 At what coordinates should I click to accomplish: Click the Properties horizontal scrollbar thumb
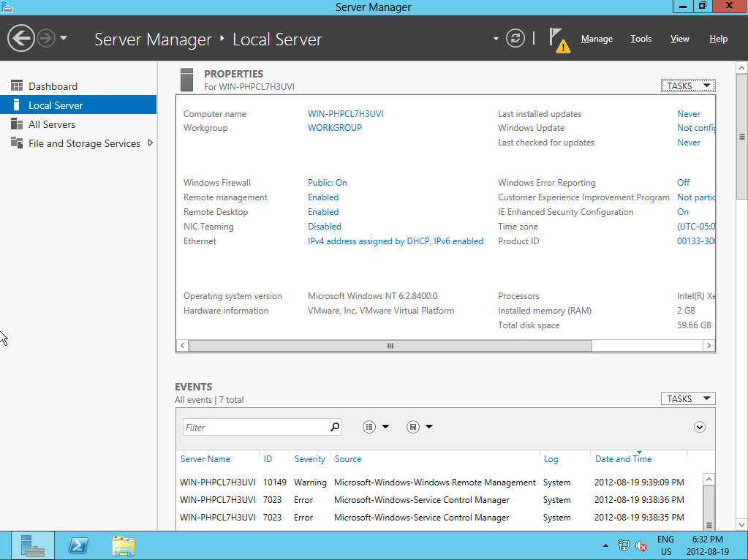pos(390,345)
